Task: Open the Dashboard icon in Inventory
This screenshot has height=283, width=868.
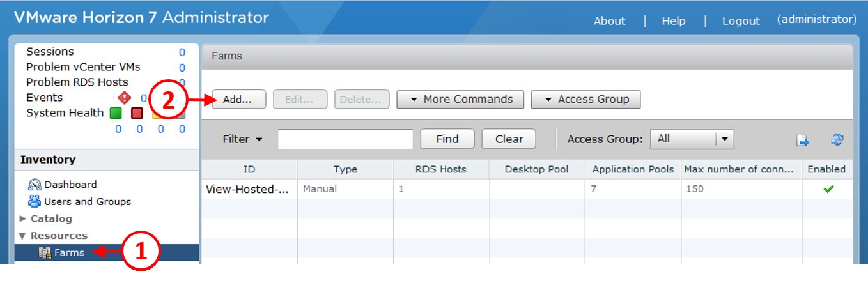Action: coord(35,185)
